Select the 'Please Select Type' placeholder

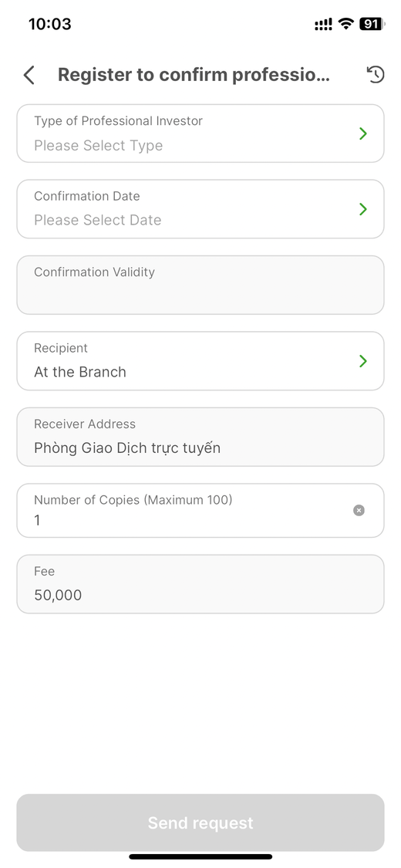pos(99,146)
